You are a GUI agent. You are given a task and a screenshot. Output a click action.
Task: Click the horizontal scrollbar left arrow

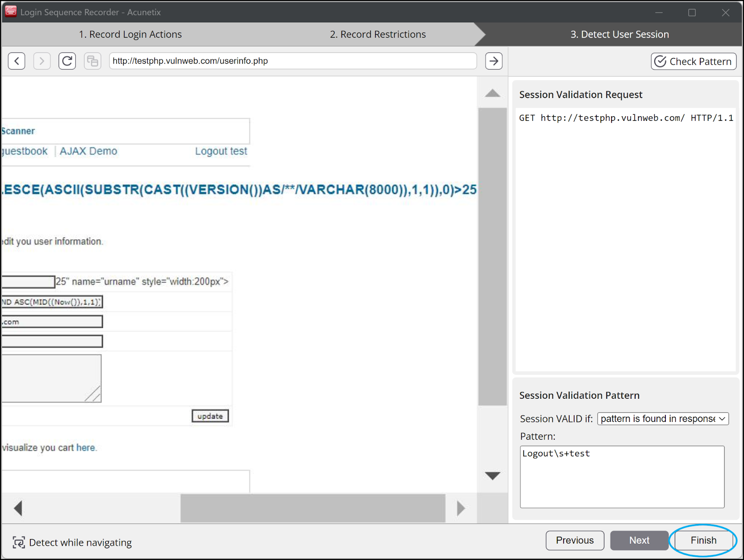(18, 508)
